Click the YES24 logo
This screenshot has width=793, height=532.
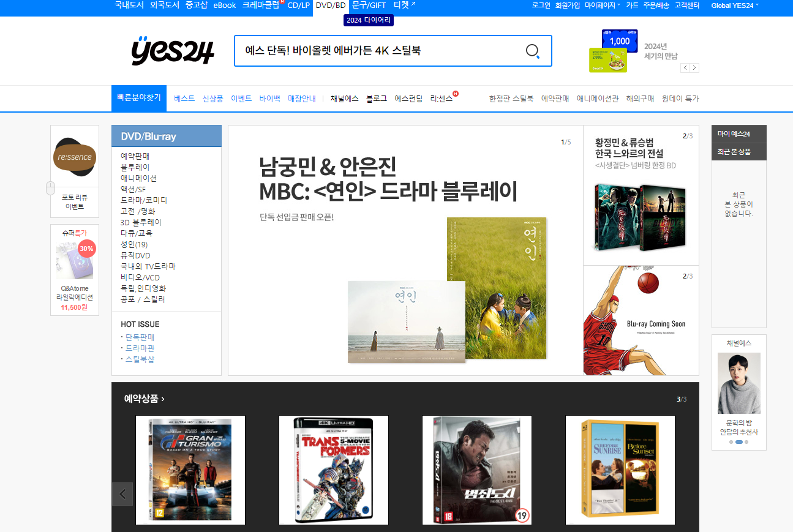[x=173, y=50]
